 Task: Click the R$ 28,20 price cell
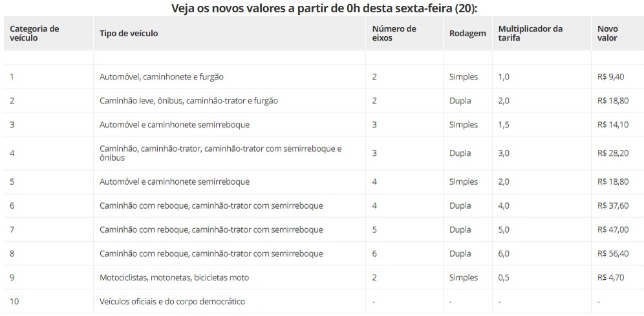pos(613,153)
